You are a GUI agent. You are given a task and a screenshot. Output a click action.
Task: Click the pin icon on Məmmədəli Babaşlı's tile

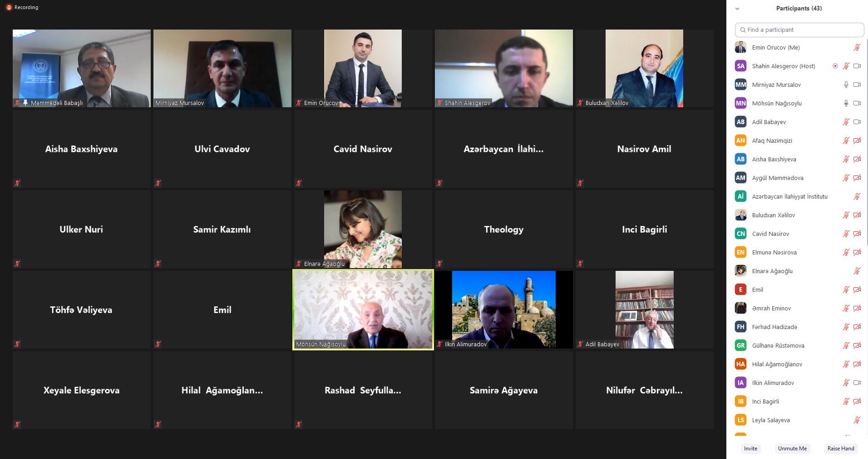[25, 103]
